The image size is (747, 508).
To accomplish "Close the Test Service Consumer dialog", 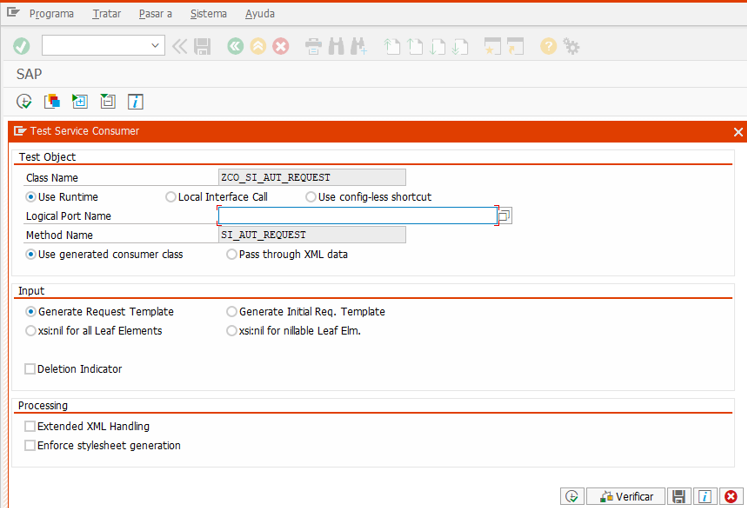I will [x=738, y=132].
